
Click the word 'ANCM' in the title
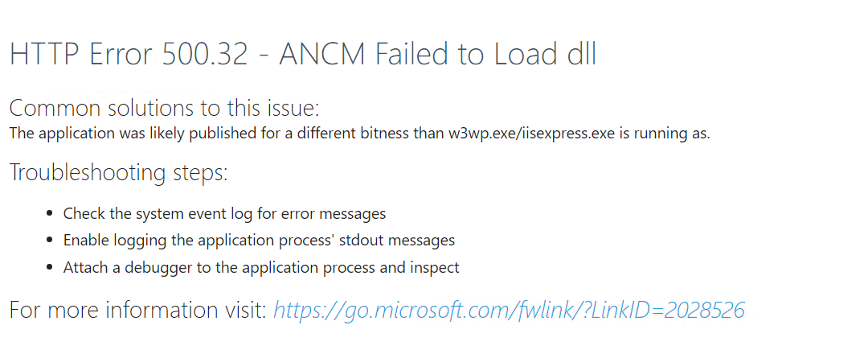(x=322, y=54)
